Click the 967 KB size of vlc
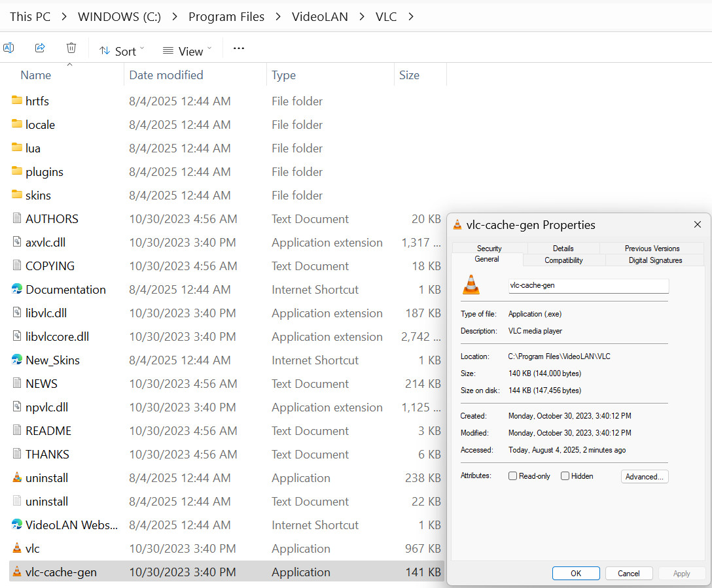 point(423,549)
